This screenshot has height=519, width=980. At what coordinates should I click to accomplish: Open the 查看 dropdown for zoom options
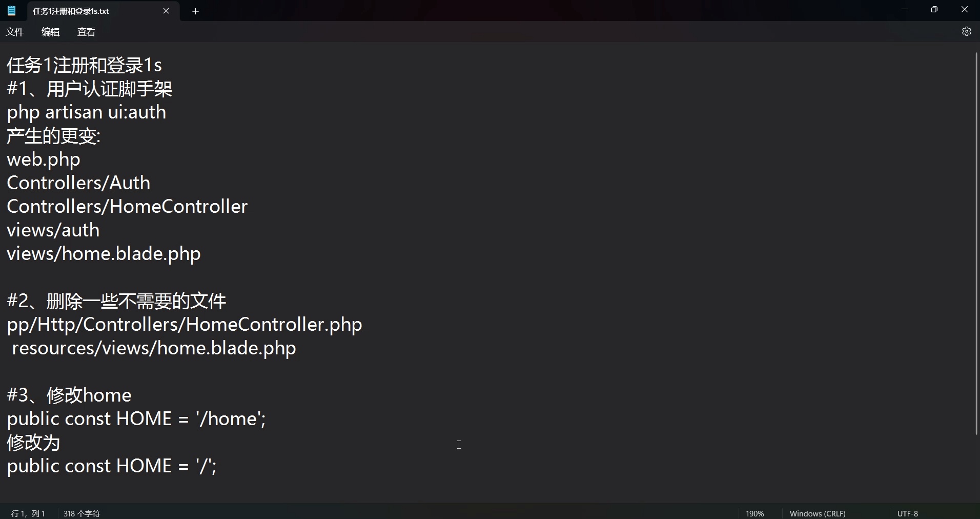(86, 31)
